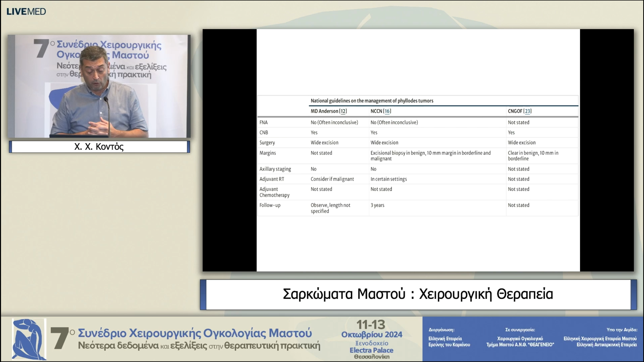The image size is (644, 362).
Task: Click the Axillary staging row label
Action: pyautogui.click(x=275, y=169)
